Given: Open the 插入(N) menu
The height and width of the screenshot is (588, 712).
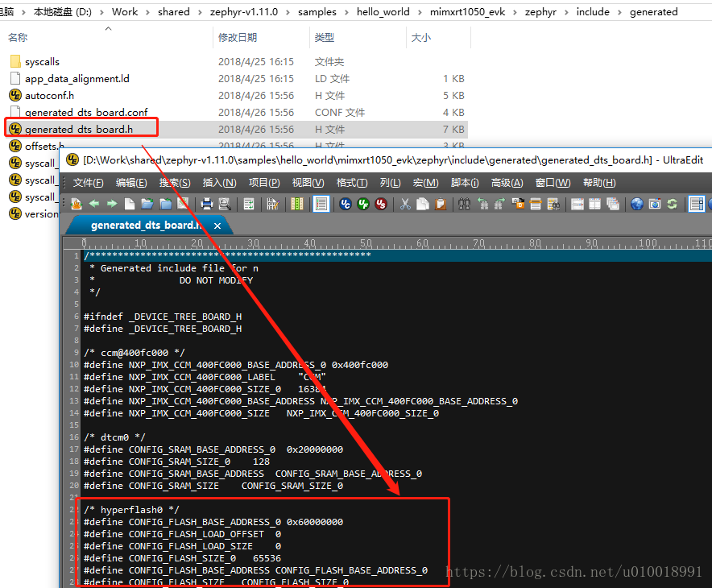Looking at the screenshot, I should [x=219, y=183].
